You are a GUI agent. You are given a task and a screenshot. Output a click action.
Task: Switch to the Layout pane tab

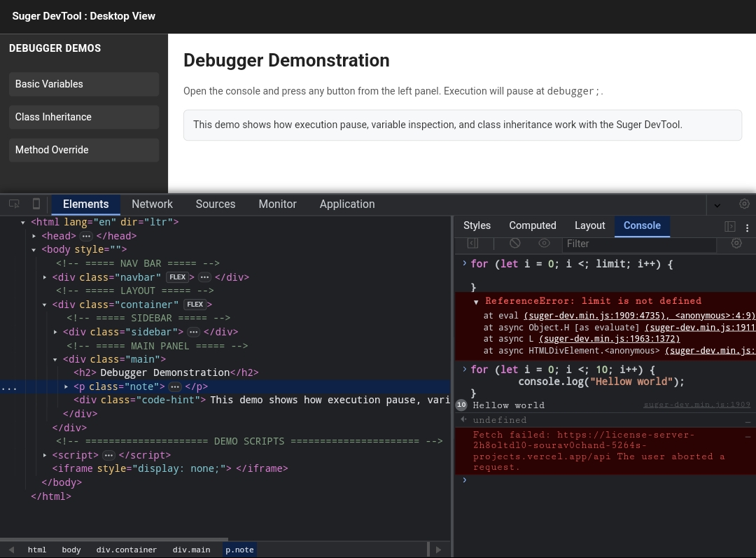[589, 225]
